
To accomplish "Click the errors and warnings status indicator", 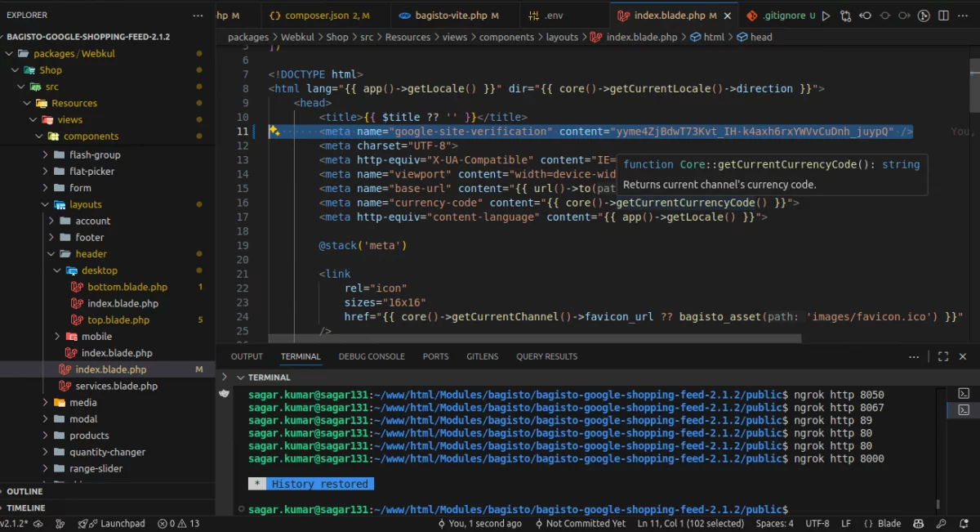I will click(x=178, y=524).
